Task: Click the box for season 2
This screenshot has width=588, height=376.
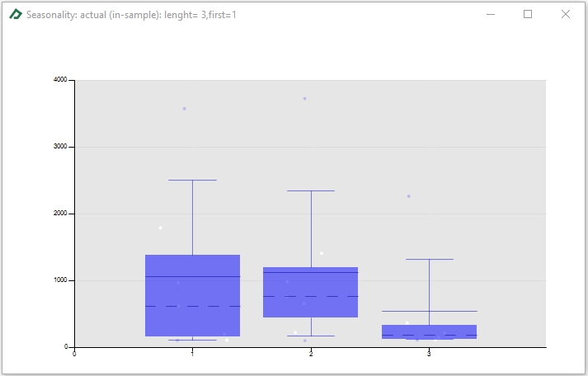Action: coord(311,292)
